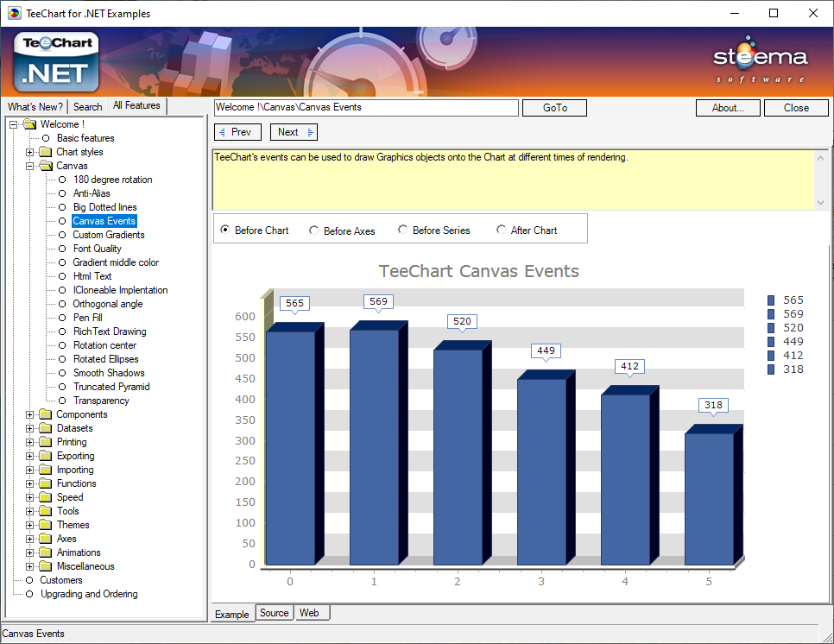Viewport: 834px width, 644px height.
Task: Switch to the All Features tab
Action: pyautogui.click(x=136, y=106)
